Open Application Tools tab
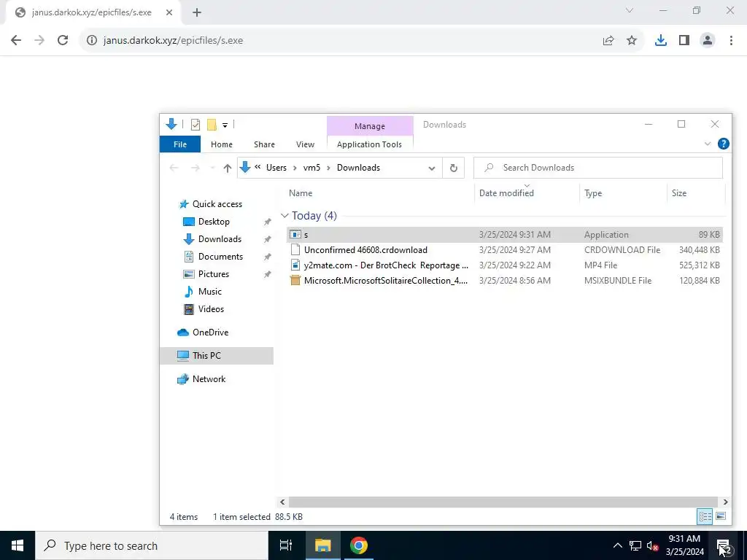 pos(369,144)
